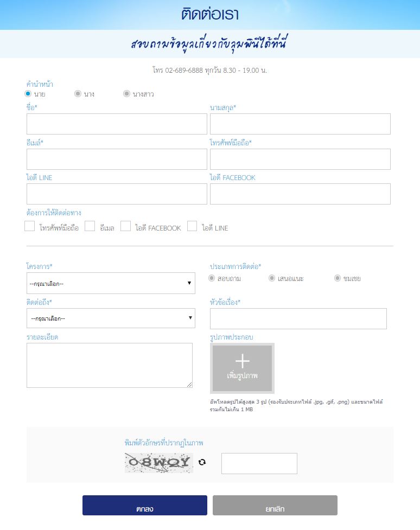This screenshot has height=530, width=420.
Task: Click the ชื่อ first name field
Action: [x=117, y=124]
